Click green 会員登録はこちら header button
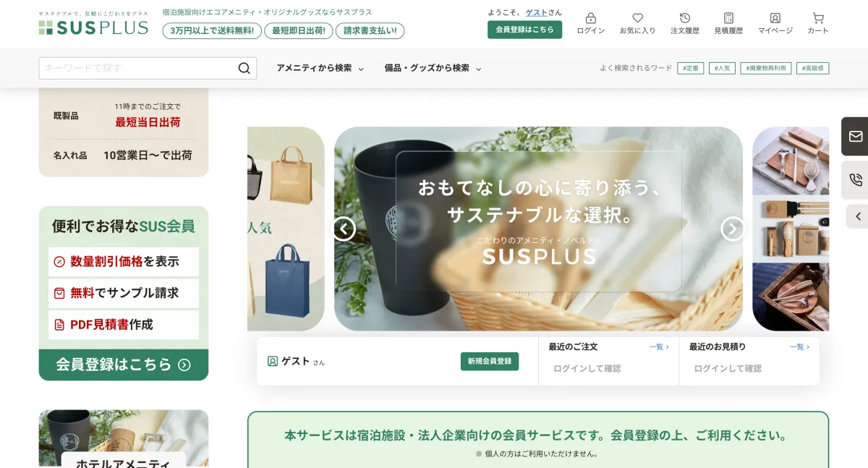This screenshot has width=868, height=468. tap(524, 30)
